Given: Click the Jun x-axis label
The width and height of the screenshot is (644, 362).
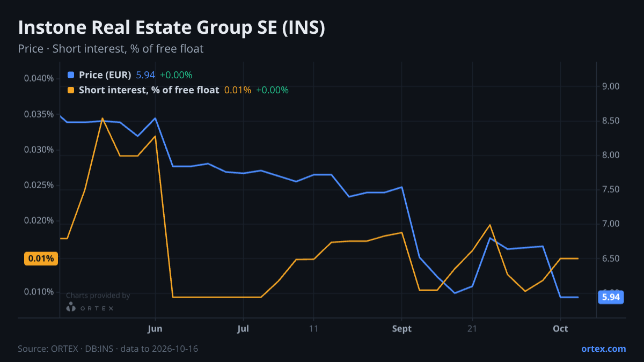Looking at the screenshot, I should (x=155, y=329).
